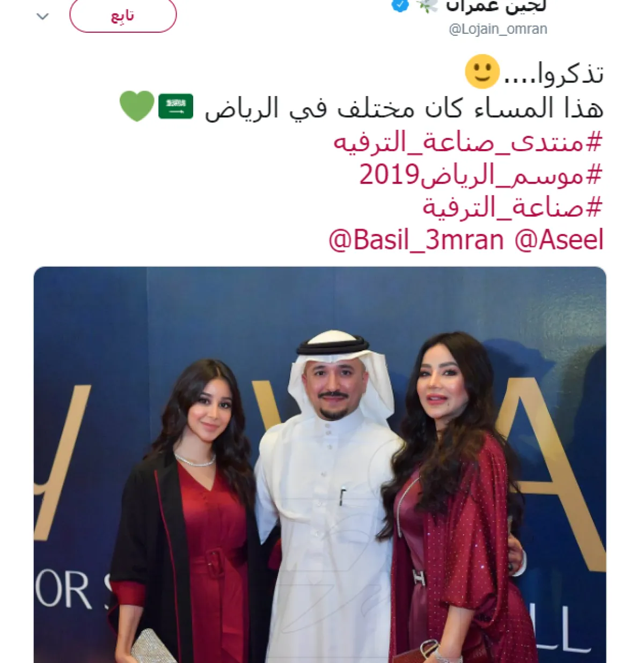Image resolution: width=644 pixels, height=663 pixels.
Task: Open the @Basil_3mran mention
Action: tap(416, 240)
